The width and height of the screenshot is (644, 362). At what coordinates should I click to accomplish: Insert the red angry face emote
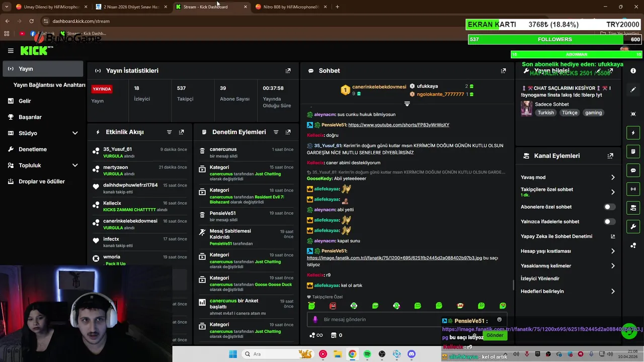point(333,306)
